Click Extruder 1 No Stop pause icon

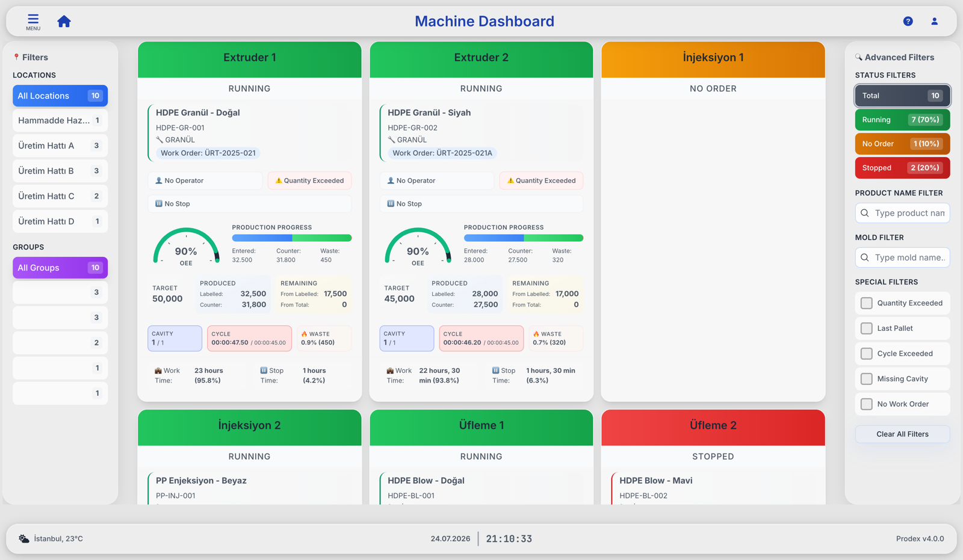pyautogui.click(x=159, y=203)
